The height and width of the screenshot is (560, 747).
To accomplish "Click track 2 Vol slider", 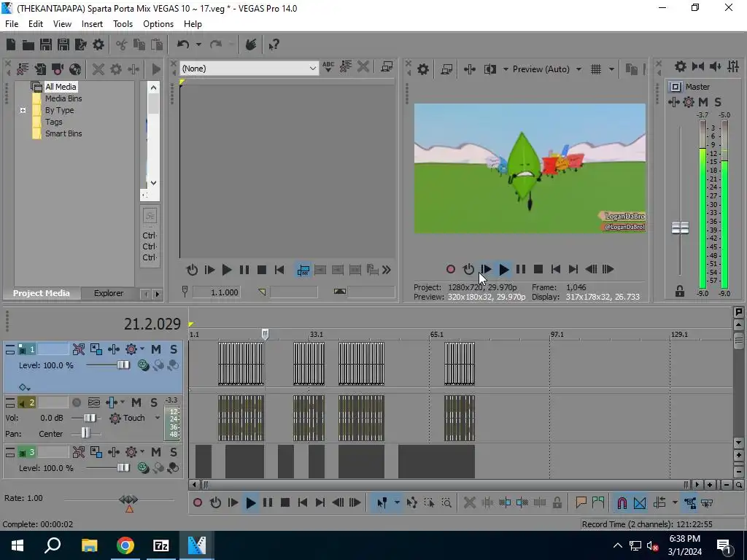I will tap(90, 418).
